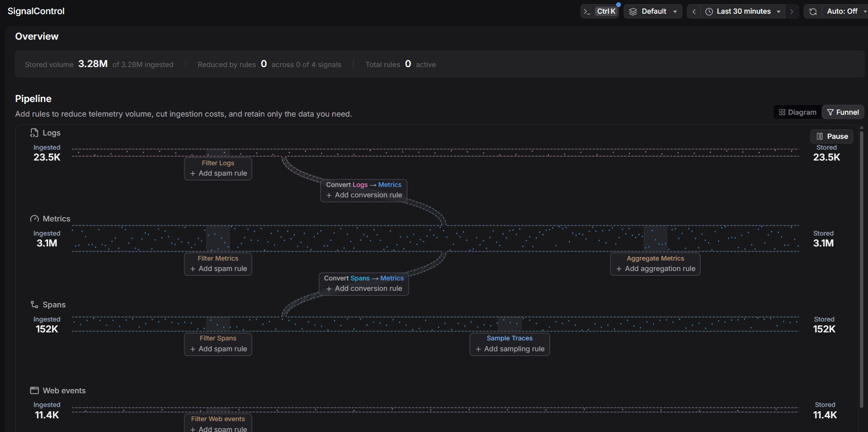Open the Ctrl K command palette
Viewport: 868px width, 432px height.
[600, 11]
